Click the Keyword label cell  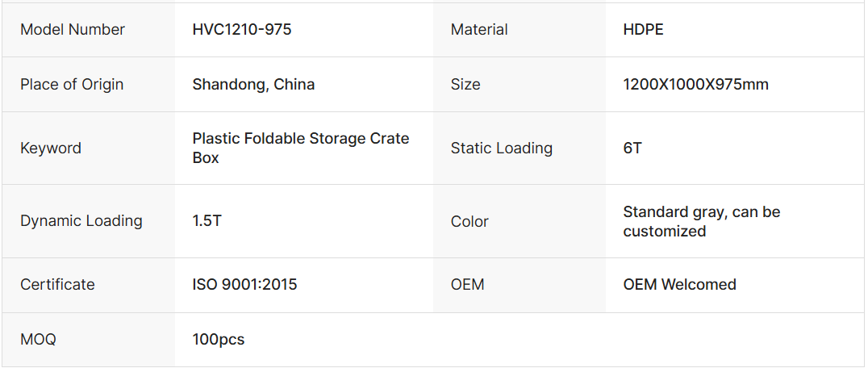pyautogui.click(x=51, y=148)
